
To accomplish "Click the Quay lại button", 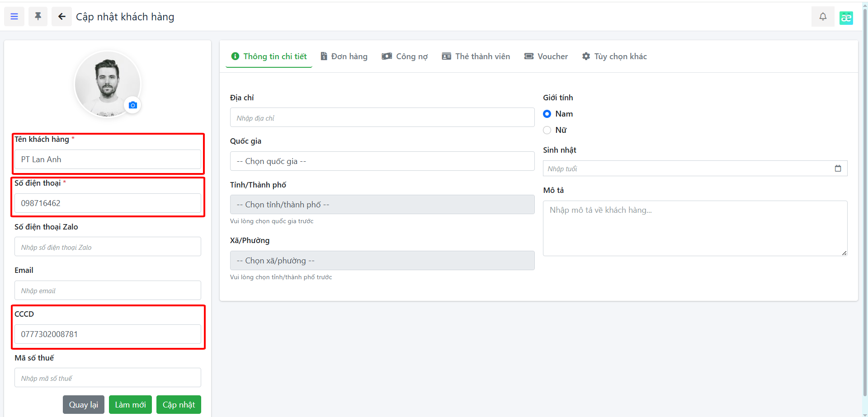I will (84, 405).
